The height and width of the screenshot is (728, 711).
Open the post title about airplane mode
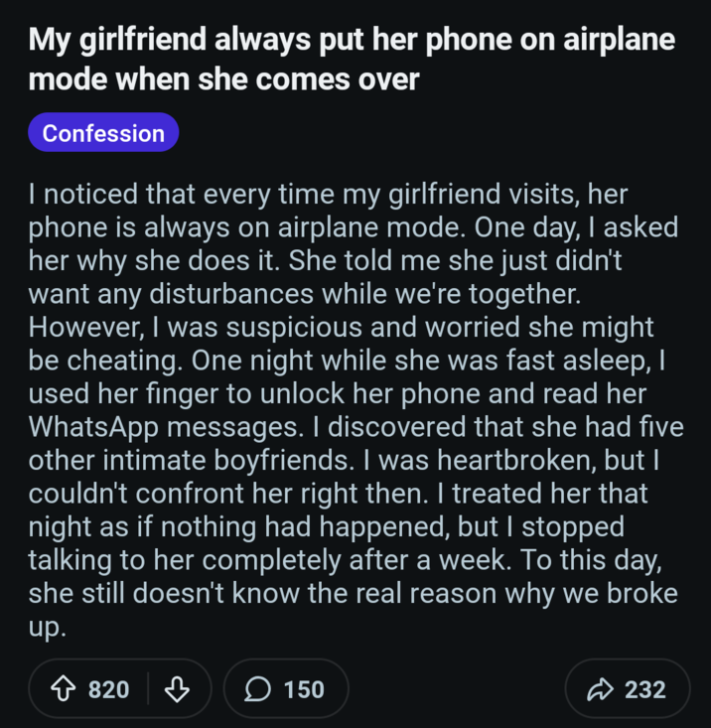point(352,41)
